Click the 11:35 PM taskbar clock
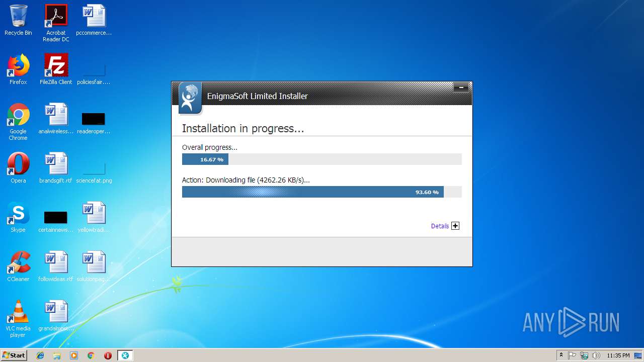The height and width of the screenshot is (362, 644). click(x=618, y=355)
